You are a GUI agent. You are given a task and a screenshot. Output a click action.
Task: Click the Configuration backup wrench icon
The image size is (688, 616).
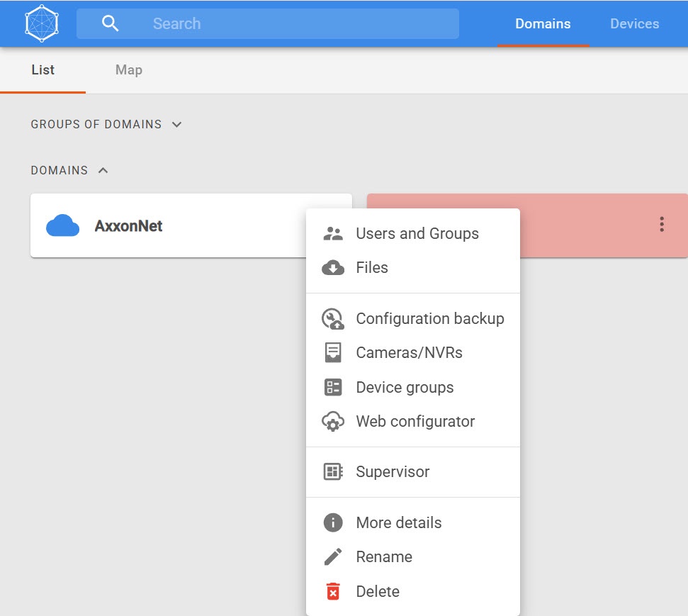click(x=333, y=319)
